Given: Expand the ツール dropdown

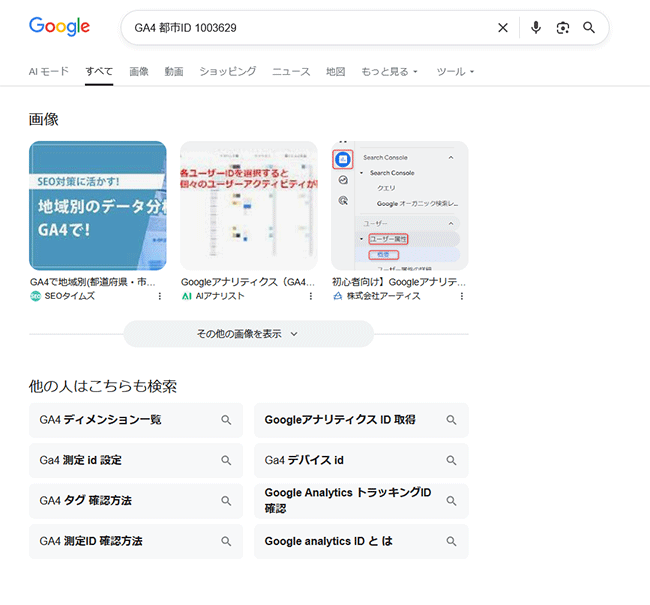Looking at the screenshot, I should 455,72.
